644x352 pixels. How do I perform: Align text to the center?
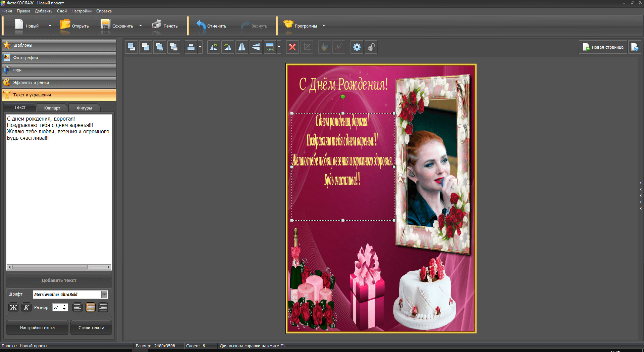point(91,307)
